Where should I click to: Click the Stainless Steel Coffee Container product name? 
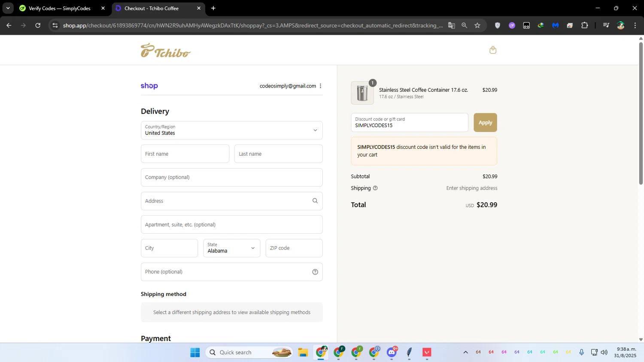pos(423,90)
